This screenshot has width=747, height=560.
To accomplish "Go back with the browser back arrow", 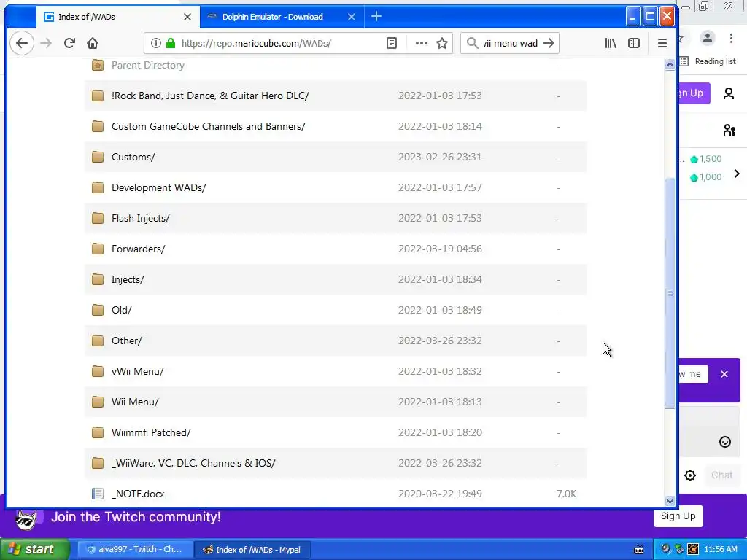I will click(x=21, y=43).
